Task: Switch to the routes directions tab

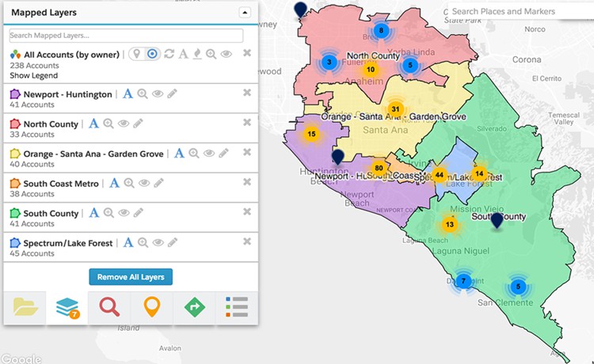Action: click(x=194, y=306)
